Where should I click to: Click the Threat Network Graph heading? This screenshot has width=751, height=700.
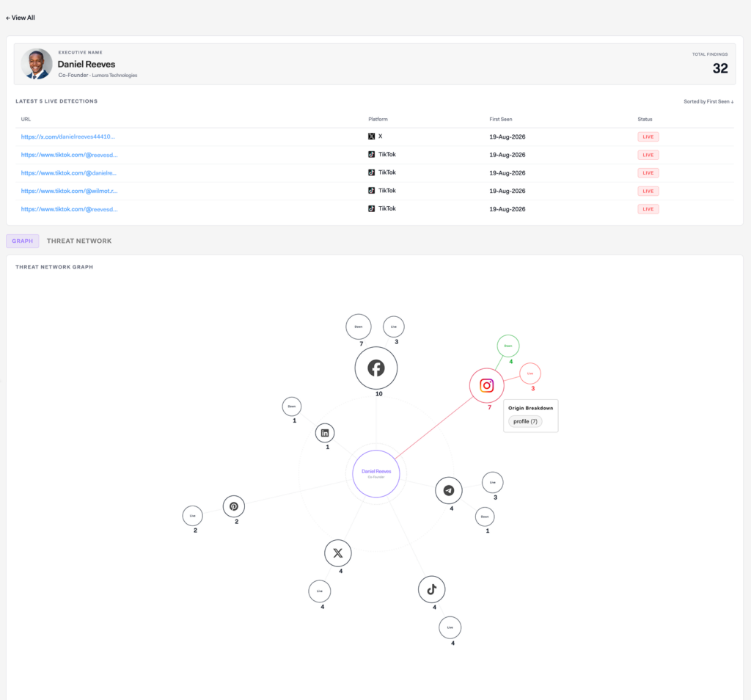(54, 267)
